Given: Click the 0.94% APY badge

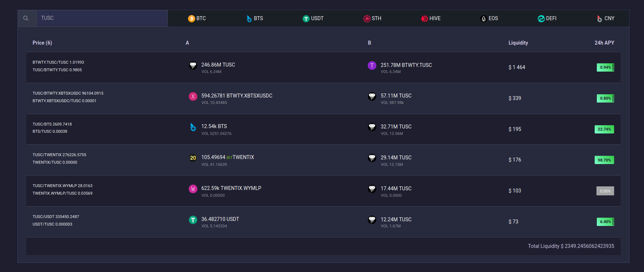Looking at the screenshot, I should point(605,67).
